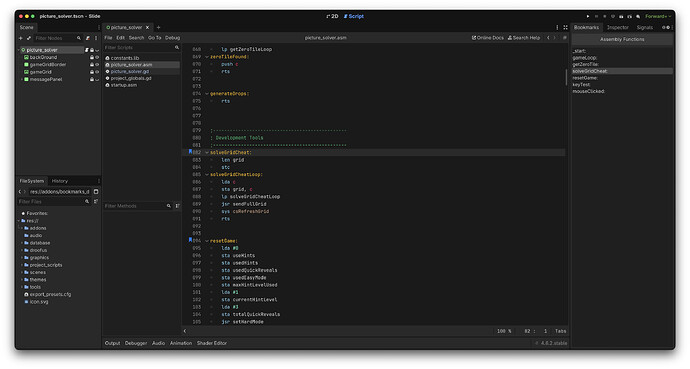
Task: Click the Instantiate Child Scene link icon
Action: [x=29, y=38]
